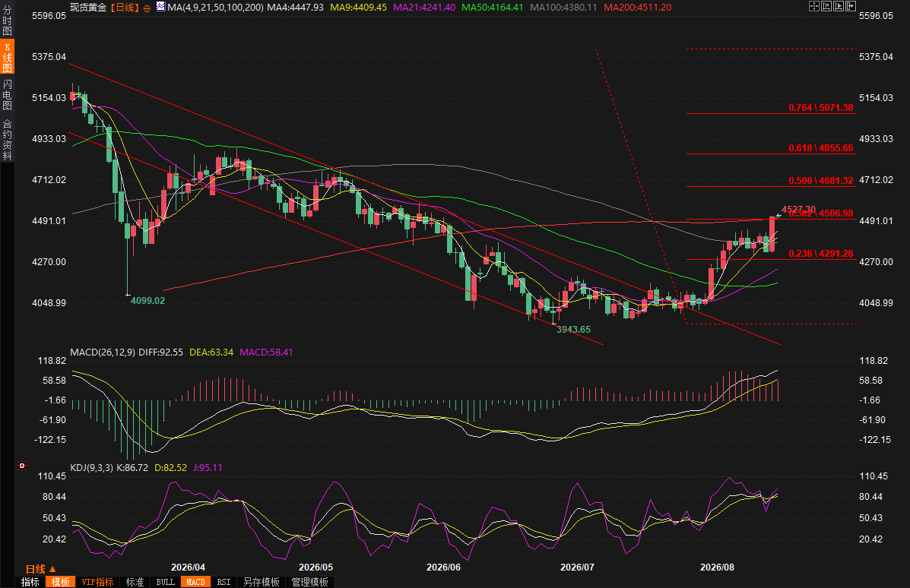This screenshot has height=588, width=910.
Task: Click the 另存模板 button
Action: click(x=262, y=582)
